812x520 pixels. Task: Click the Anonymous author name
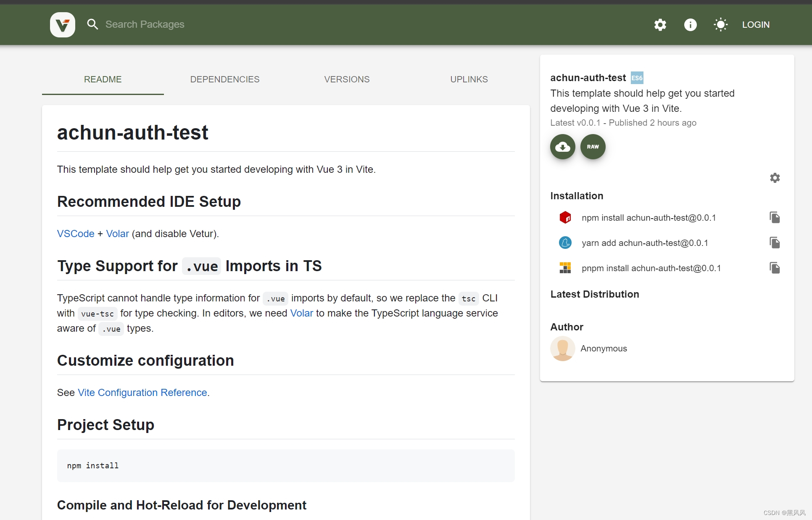click(x=604, y=348)
